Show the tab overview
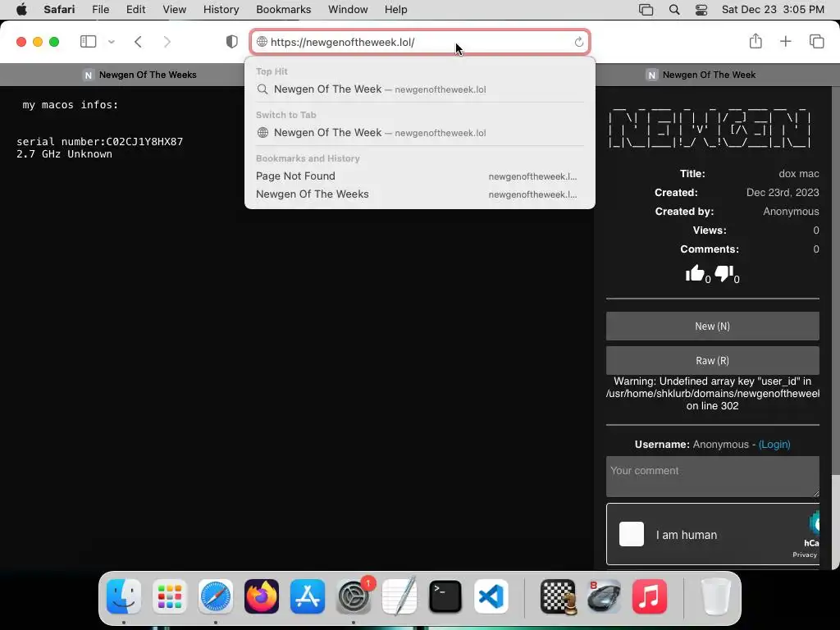The image size is (840, 630). [x=816, y=41]
